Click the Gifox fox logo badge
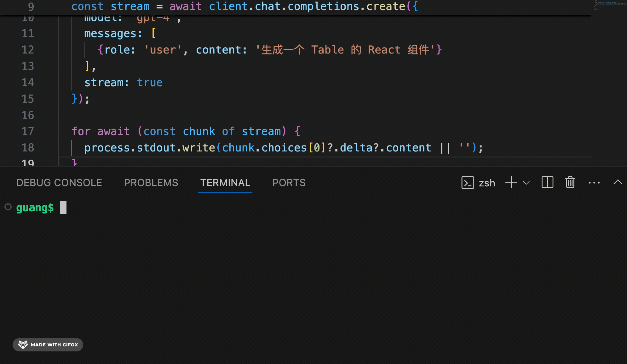 [23, 344]
